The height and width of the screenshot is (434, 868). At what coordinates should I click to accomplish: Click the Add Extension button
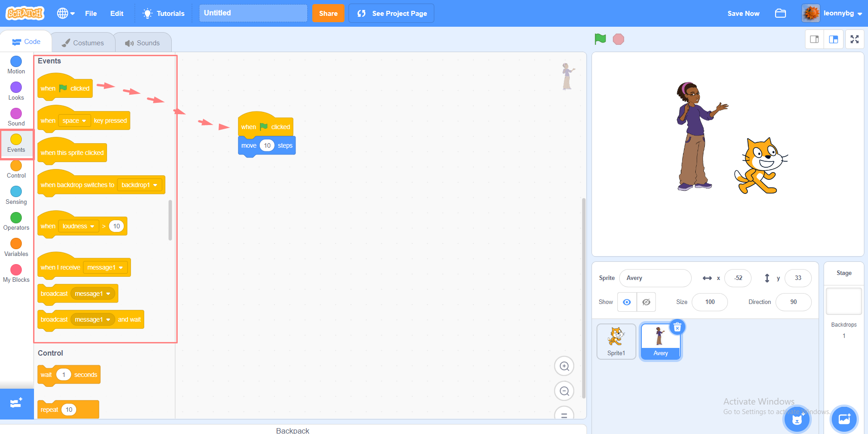[17, 403]
